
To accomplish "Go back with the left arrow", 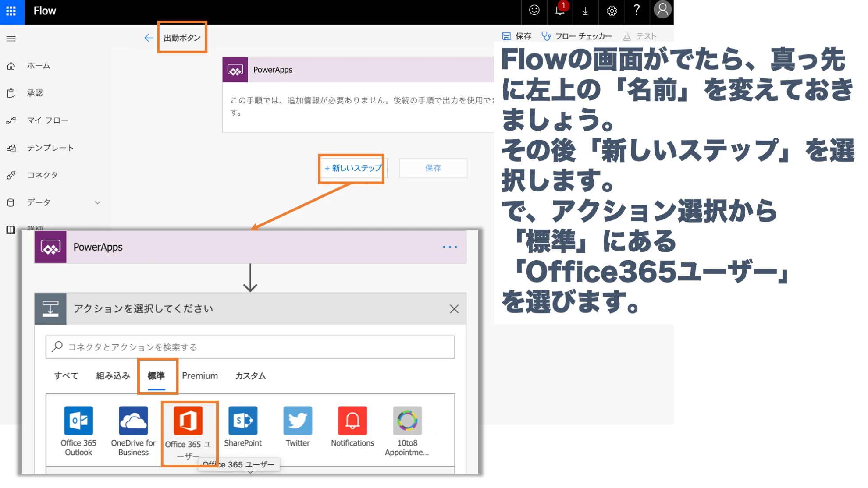I will [x=149, y=38].
